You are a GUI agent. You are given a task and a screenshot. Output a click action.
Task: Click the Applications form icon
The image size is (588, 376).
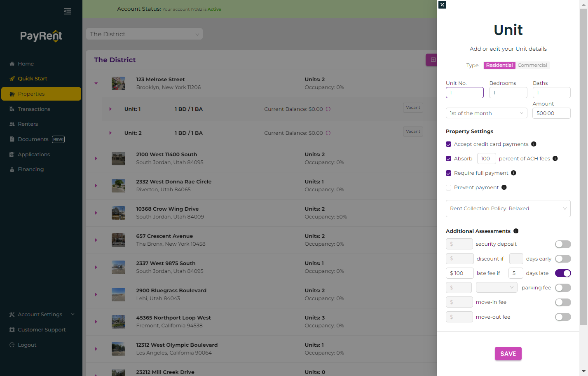12,155
